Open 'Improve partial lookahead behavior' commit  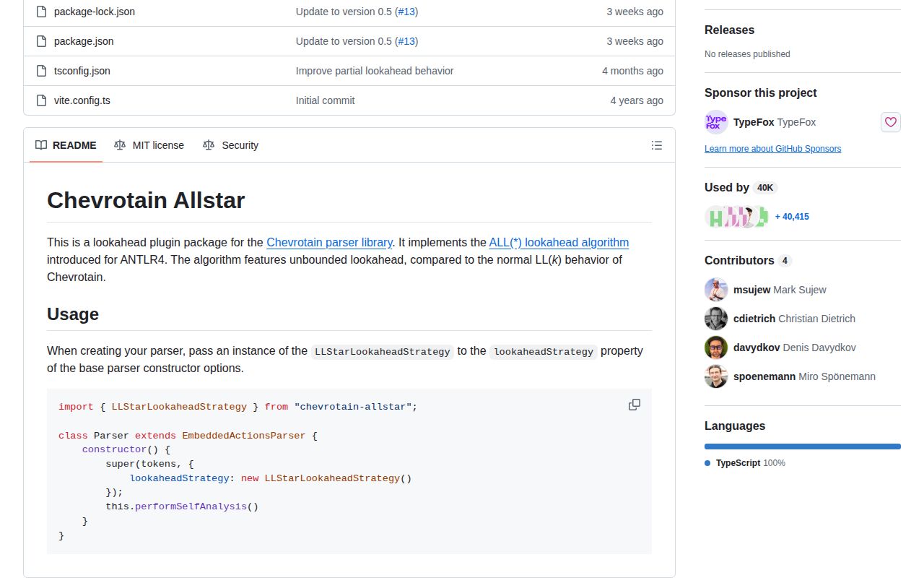375,71
